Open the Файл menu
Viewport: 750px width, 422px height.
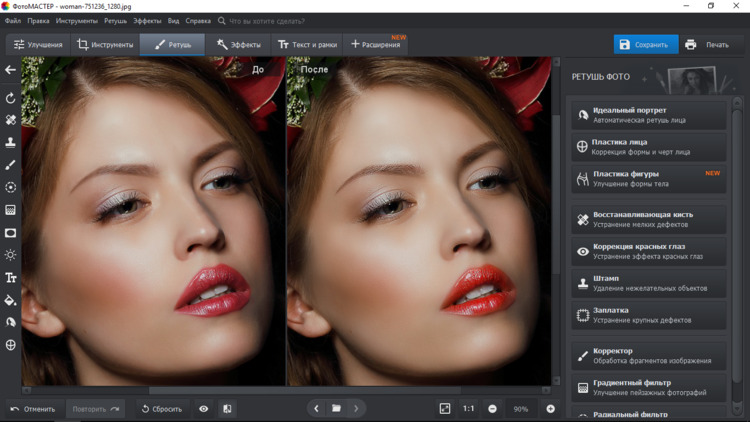(12, 21)
